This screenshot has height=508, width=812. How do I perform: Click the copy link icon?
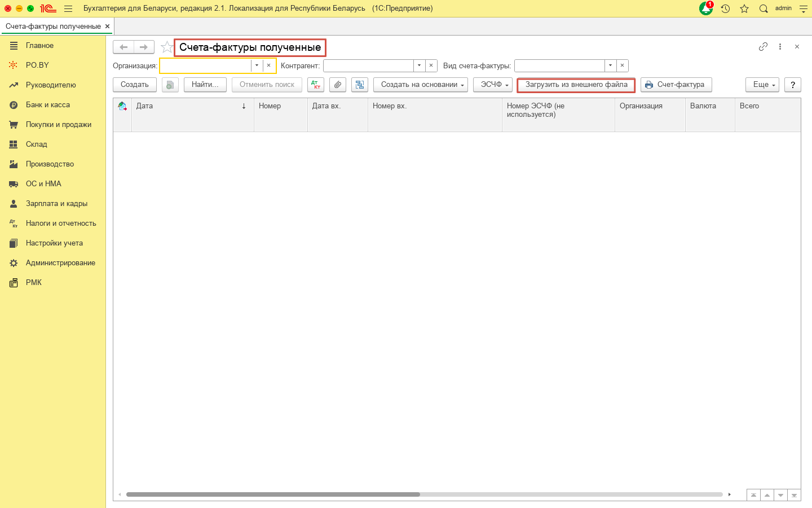763,47
